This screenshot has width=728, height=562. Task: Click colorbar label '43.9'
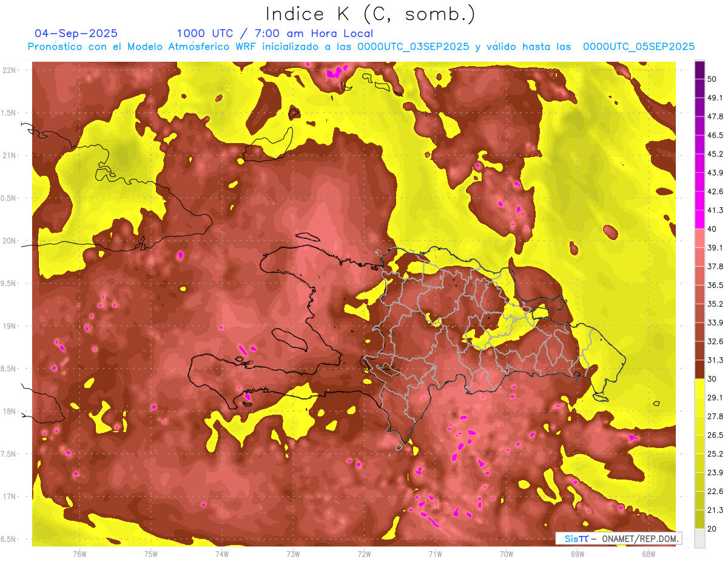715,173
